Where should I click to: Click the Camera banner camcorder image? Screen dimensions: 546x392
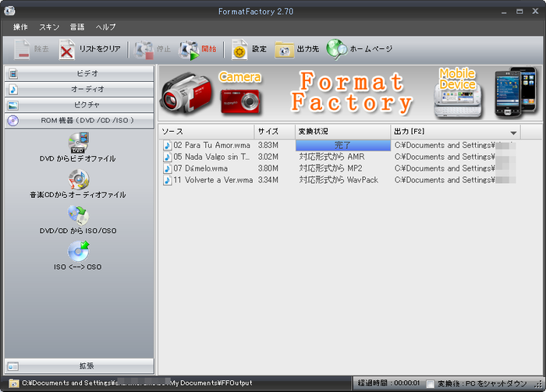coord(186,92)
